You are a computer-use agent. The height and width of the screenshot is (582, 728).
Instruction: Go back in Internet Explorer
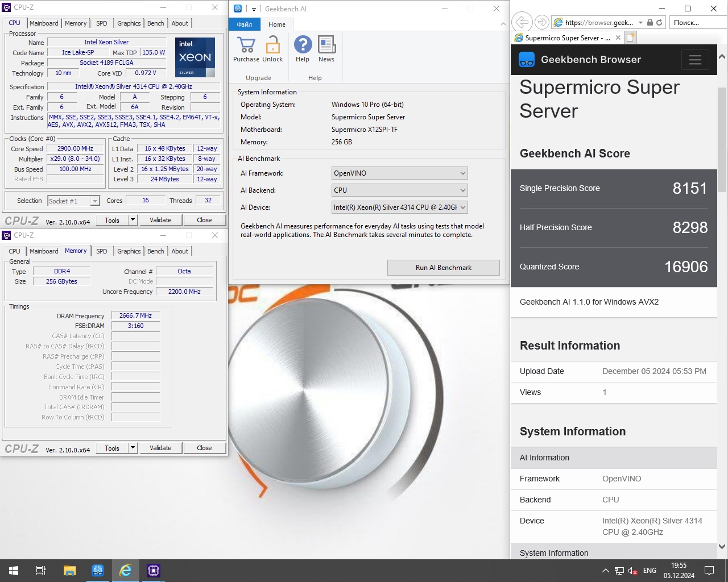[x=522, y=22]
